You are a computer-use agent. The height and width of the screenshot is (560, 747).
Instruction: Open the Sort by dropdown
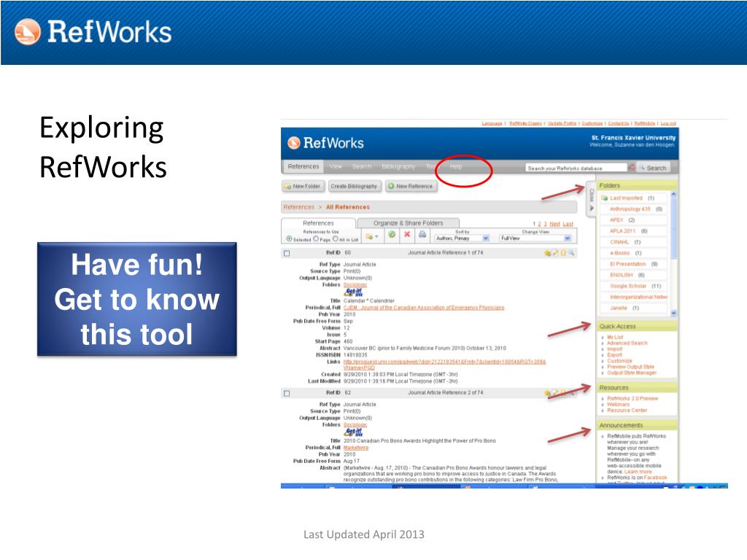coord(462,238)
